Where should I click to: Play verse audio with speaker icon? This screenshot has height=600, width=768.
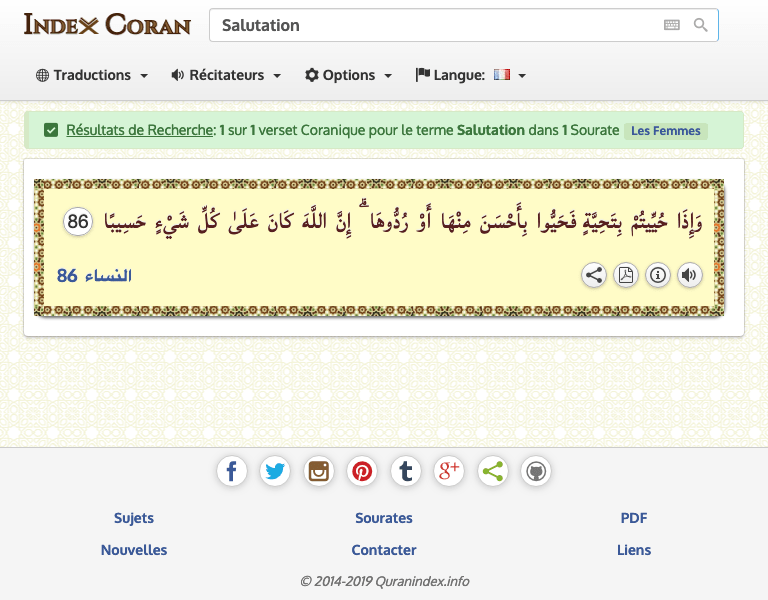coord(690,275)
